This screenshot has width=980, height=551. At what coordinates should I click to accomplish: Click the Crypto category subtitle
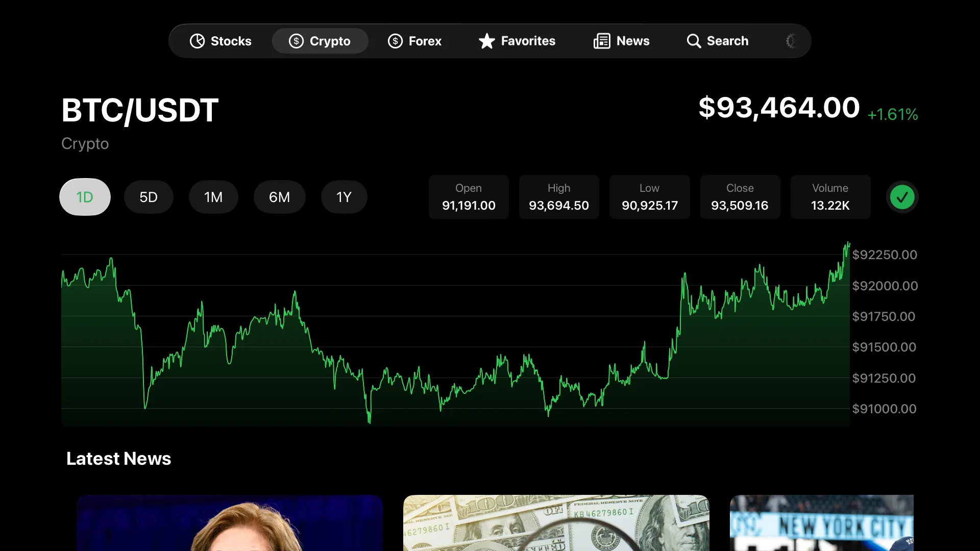(x=85, y=144)
